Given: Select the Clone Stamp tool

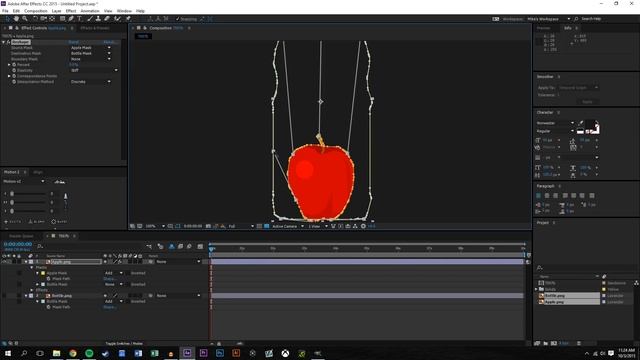Looking at the screenshot, I should click(x=98, y=19).
